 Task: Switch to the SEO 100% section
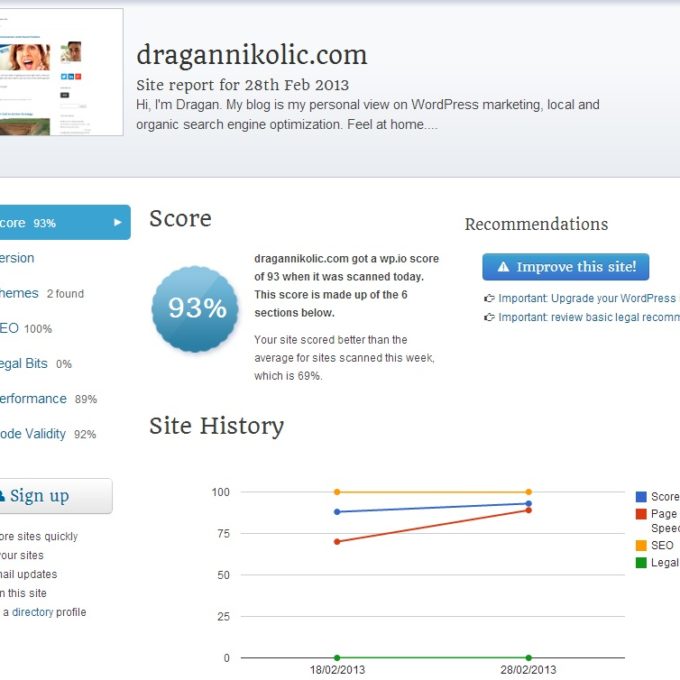pyautogui.click(x=18, y=328)
